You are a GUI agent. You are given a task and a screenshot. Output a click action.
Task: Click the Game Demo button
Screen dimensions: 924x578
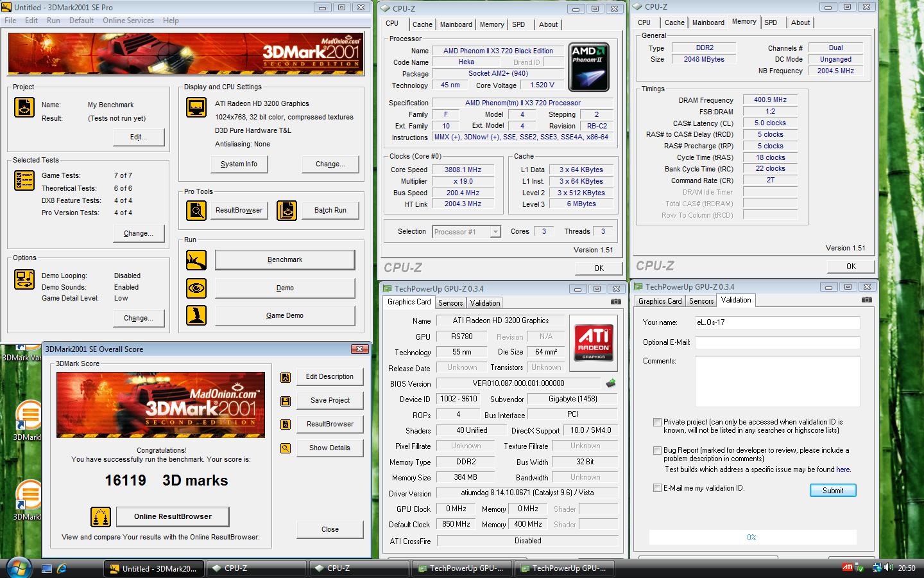click(285, 315)
